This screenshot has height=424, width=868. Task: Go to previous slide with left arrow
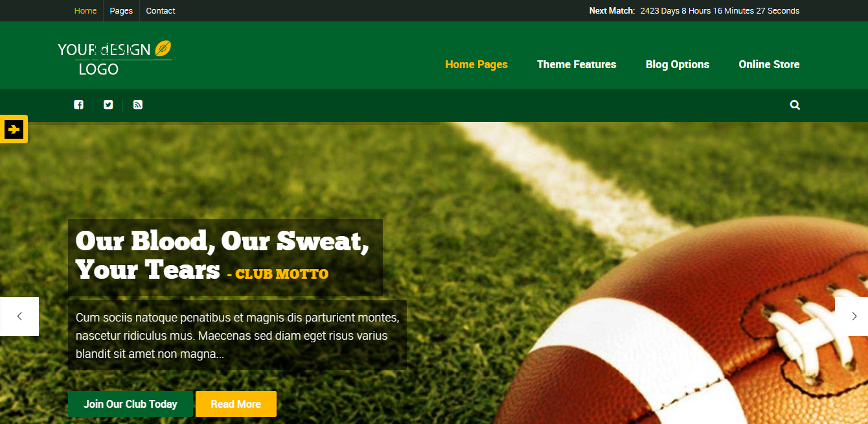19,316
